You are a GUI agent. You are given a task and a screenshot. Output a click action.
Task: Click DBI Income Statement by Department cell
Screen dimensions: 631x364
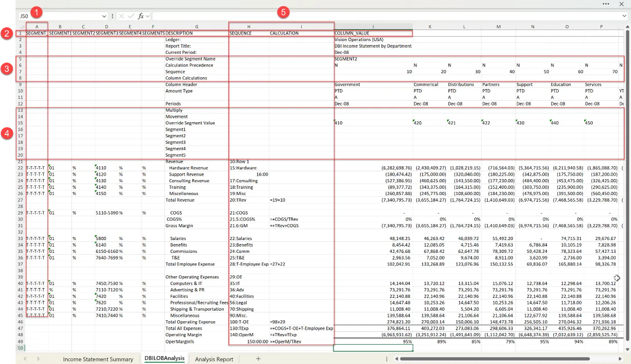tap(373, 46)
